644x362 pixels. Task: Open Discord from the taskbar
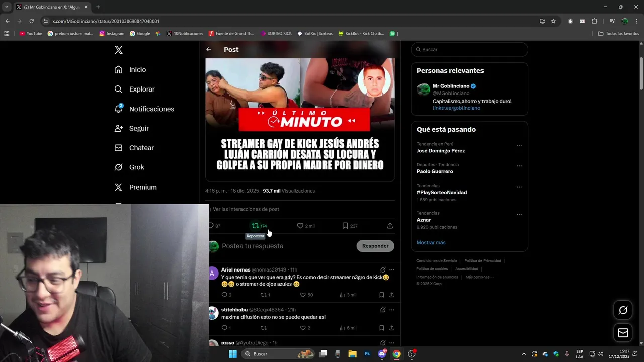pyautogui.click(x=382, y=354)
